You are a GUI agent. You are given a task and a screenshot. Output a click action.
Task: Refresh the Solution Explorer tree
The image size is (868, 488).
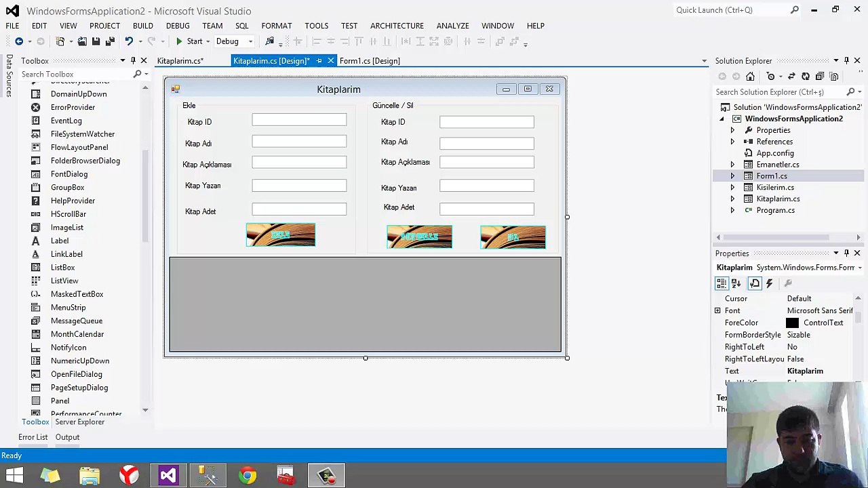805,77
